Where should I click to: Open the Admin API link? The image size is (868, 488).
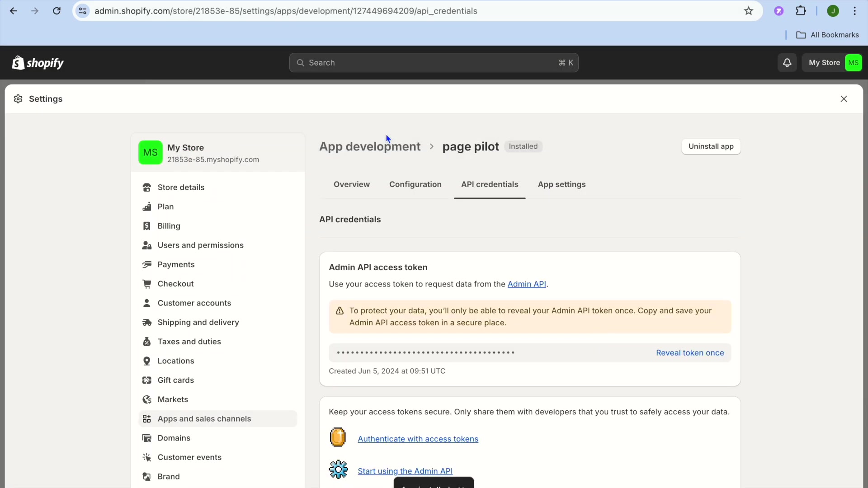(527, 284)
